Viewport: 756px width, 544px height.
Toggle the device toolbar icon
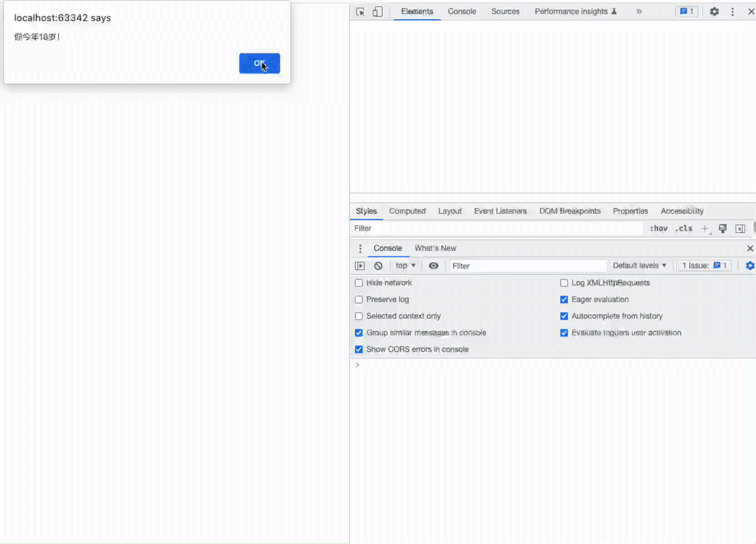click(x=376, y=11)
